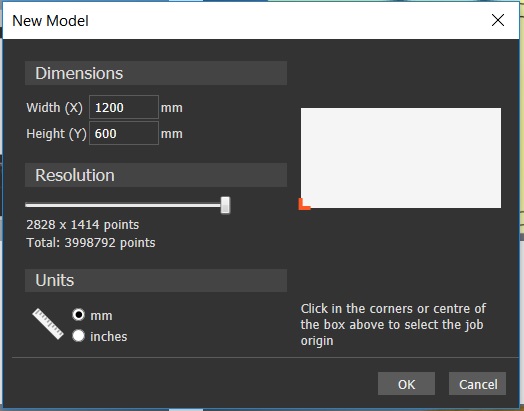Click the 'Width (X)' label
Screen dimensions: 524x411
coord(54,108)
